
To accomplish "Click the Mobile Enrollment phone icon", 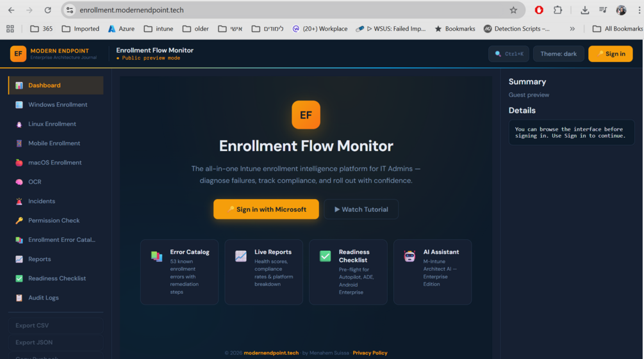I will 19,143.
